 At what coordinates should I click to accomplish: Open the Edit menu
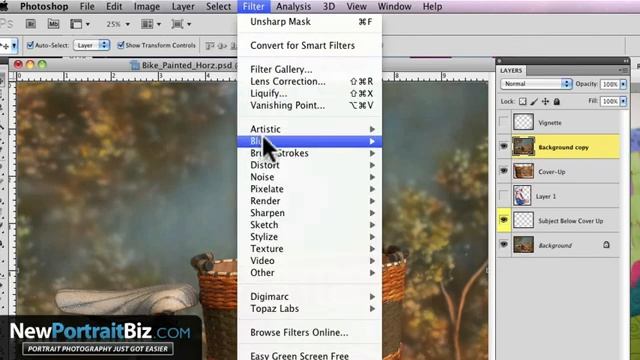coord(114,7)
